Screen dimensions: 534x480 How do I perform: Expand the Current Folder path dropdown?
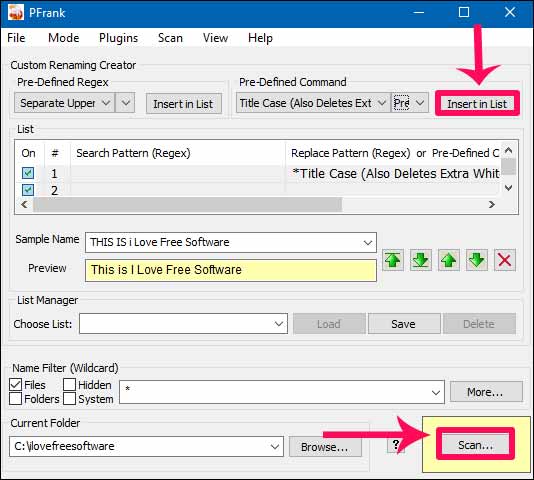pyautogui.click(x=275, y=446)
